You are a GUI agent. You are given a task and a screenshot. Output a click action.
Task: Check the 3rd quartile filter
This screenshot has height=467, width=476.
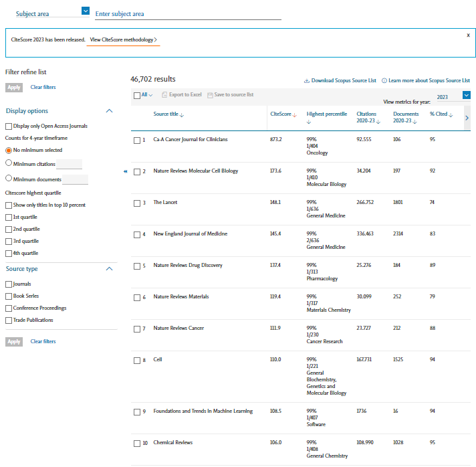9,242
